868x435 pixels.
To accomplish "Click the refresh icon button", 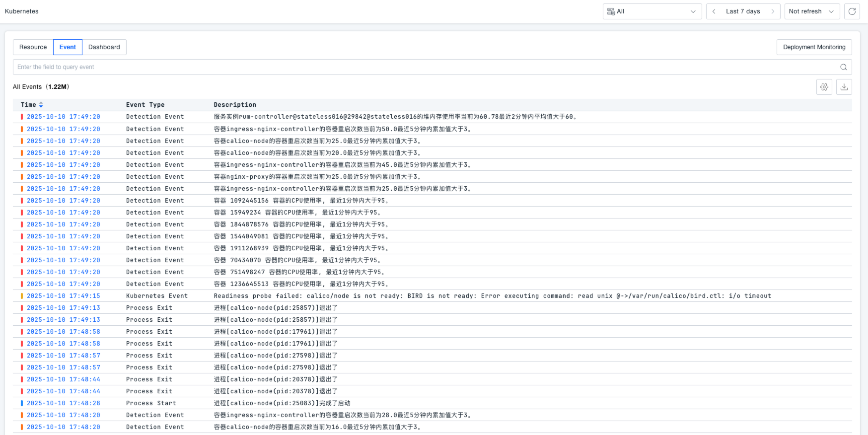I will (x=852, y=11).
